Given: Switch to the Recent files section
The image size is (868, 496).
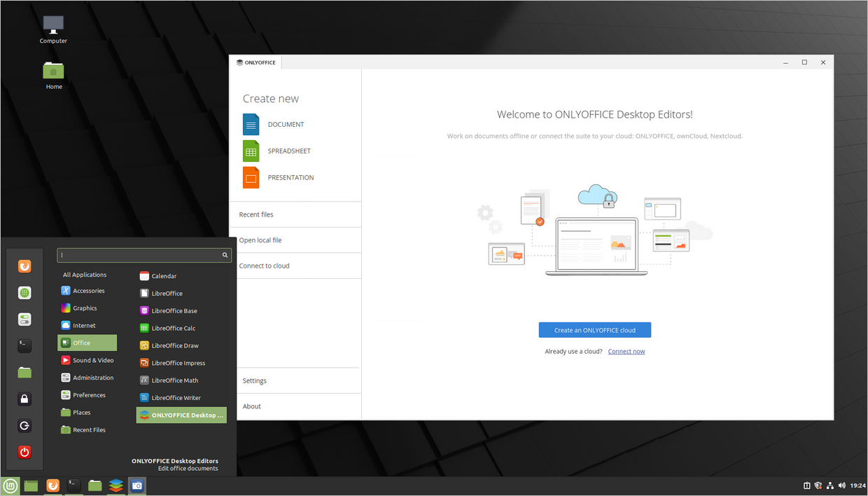Looking at the screenshot, I should tap(256, 214).
